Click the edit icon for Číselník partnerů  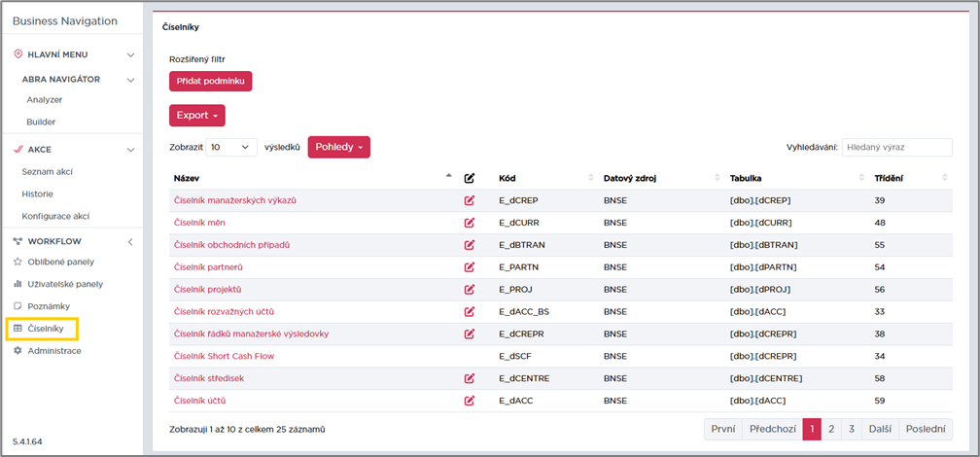pos(470,267)
